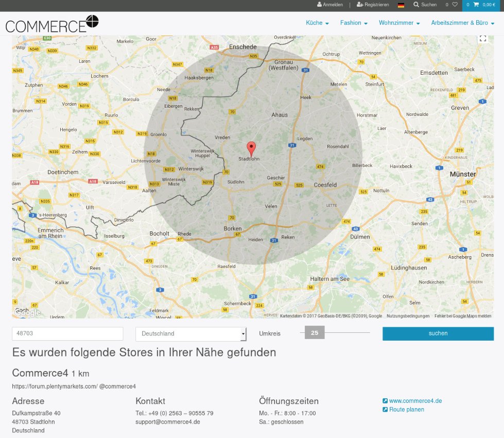
Task: Open the shopping cart icon
Action: coord(476,5)
